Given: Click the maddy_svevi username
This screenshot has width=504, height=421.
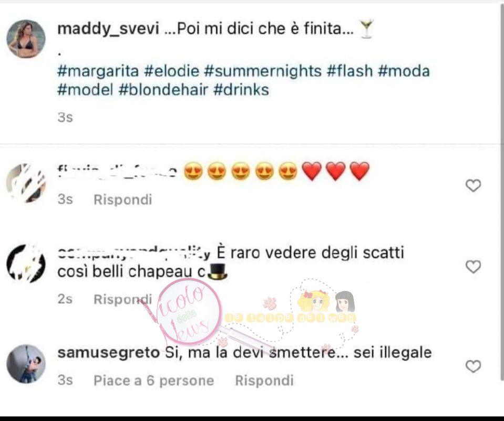Looking at the screenshot, I should pos(108,28).
